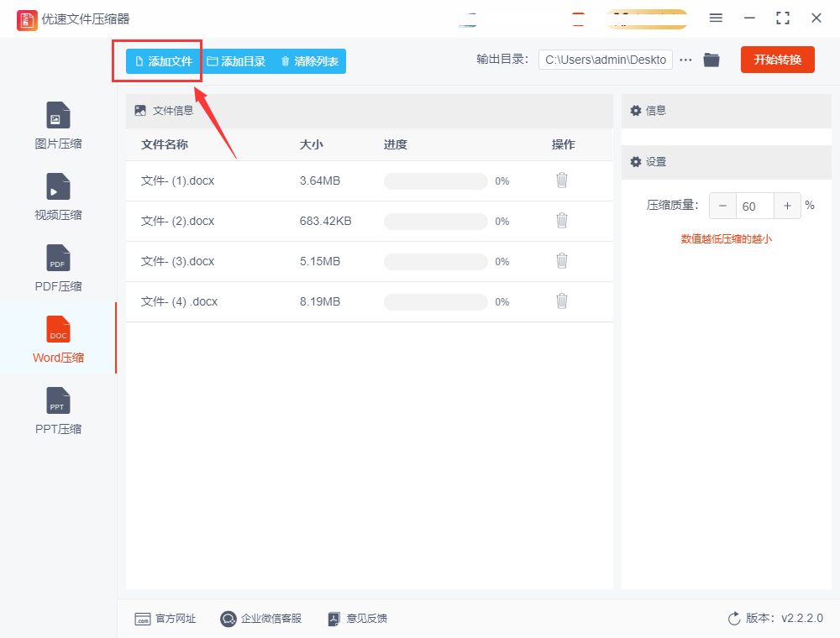Screen dimensions: 840x638
Task: Select the file name 文件- (1).docx
Action: point(177,181)
